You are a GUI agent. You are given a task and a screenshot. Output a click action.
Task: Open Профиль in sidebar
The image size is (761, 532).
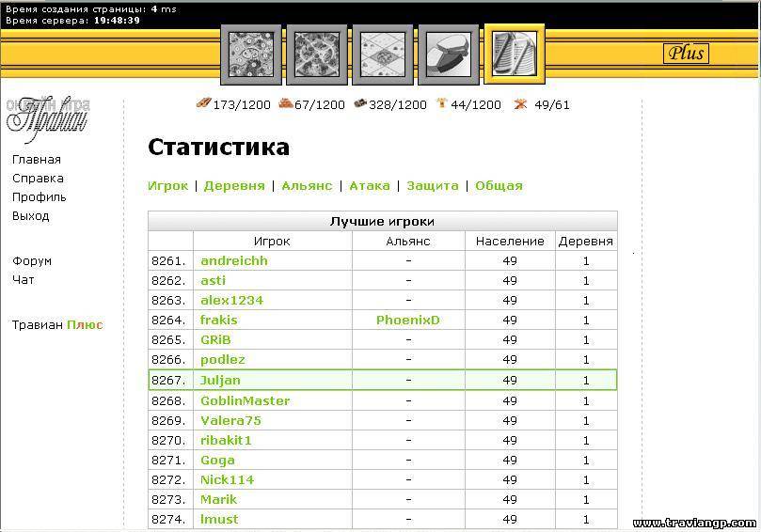pos(39,197)
